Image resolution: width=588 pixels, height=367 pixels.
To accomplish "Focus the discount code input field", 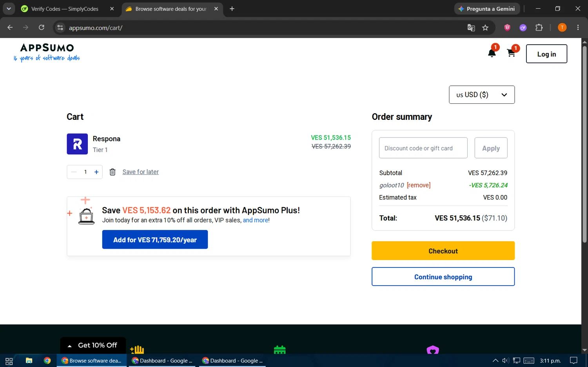I will [x=423, y=148].
